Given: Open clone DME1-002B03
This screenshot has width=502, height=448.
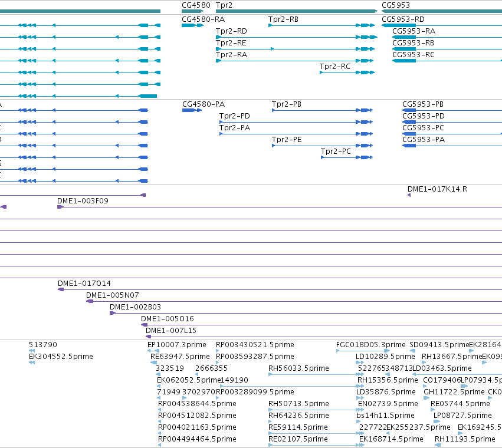Looking at the screenshot, I should tap(136, 307).
